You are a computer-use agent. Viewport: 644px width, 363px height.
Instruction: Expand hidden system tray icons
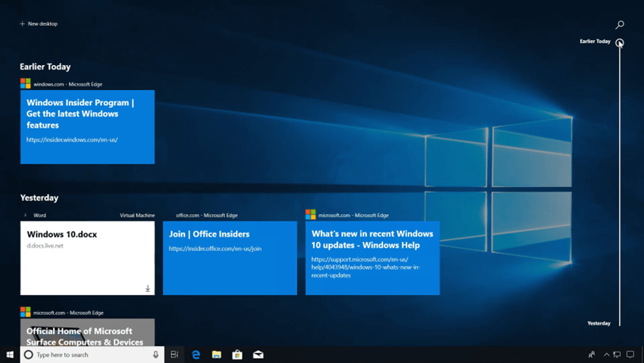606,355
